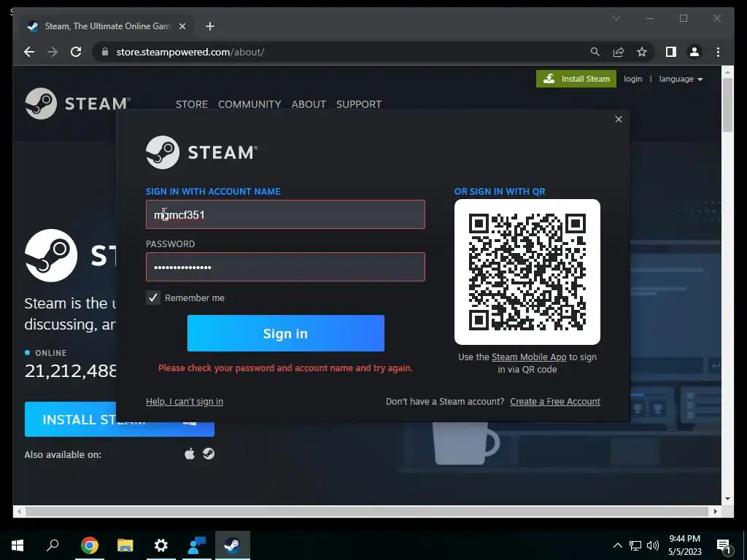Click the browser back arrow
Viewport: 747px width, 560px height.
[29, 52]
